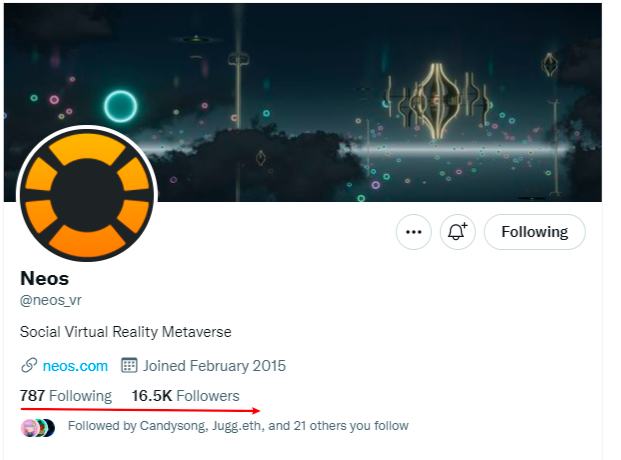Click the teal glowing ring in banner
Viewport: 621px width, 460px height.
pos(121,104)
